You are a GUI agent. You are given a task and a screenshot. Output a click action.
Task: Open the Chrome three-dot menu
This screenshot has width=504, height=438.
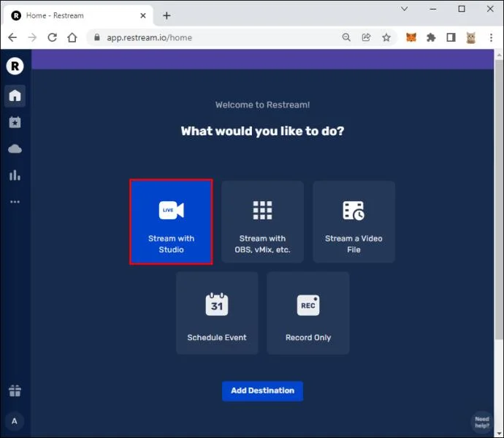coord(491,37)
